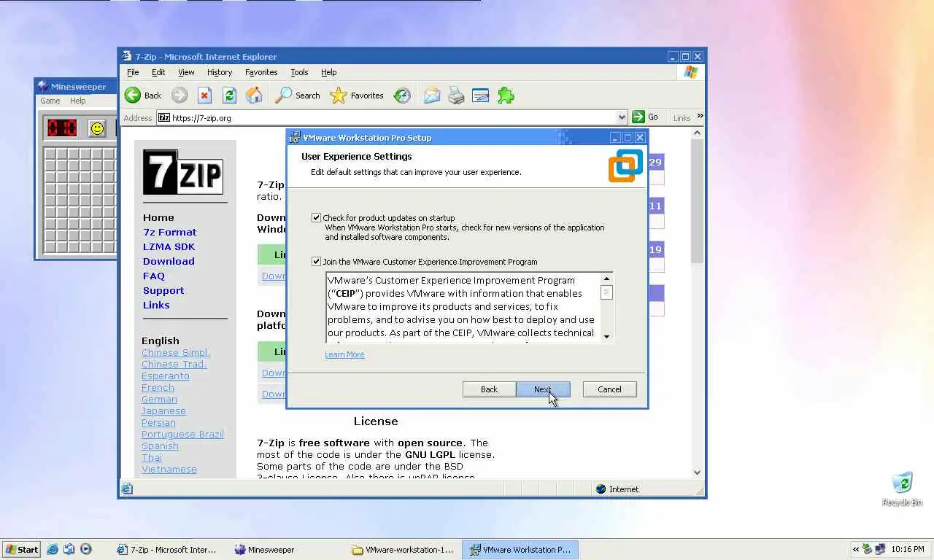
Task: Click the Print icon in IE toolbar
Action: pos(456,96)
